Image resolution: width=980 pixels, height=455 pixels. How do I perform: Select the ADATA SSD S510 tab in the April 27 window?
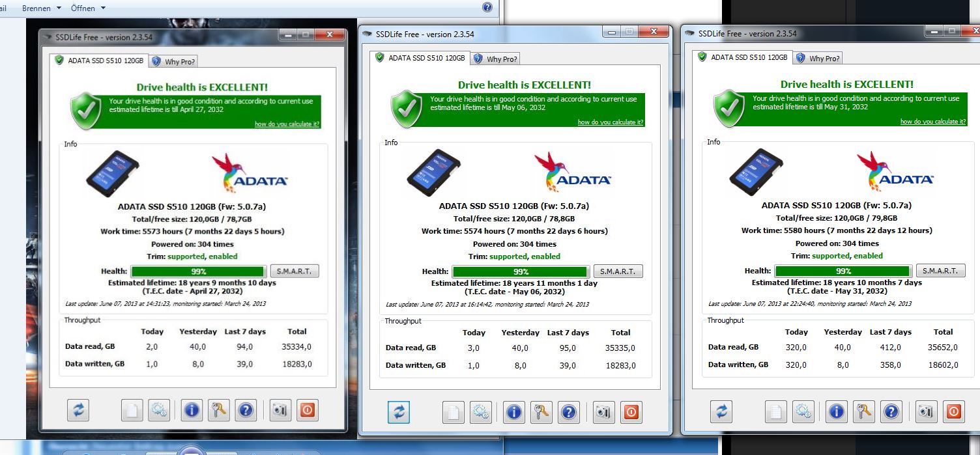(x=99, y=61)
